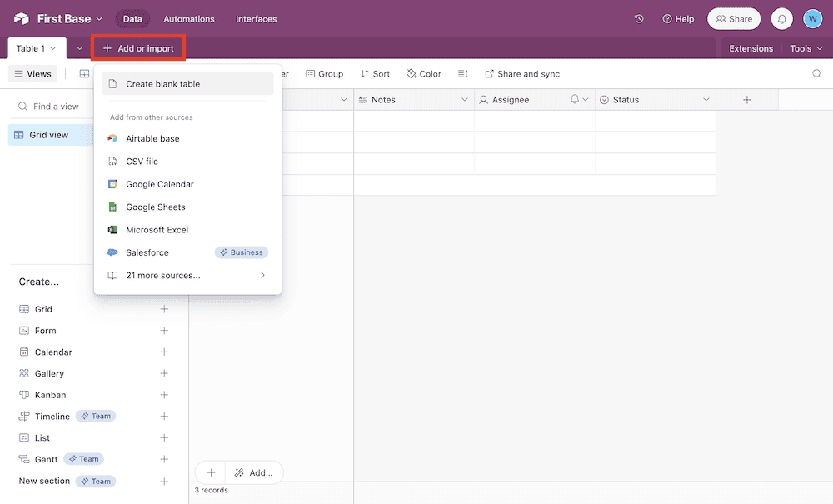Import from Airtable base
The image size is (833, 504).
pos(187,138)
